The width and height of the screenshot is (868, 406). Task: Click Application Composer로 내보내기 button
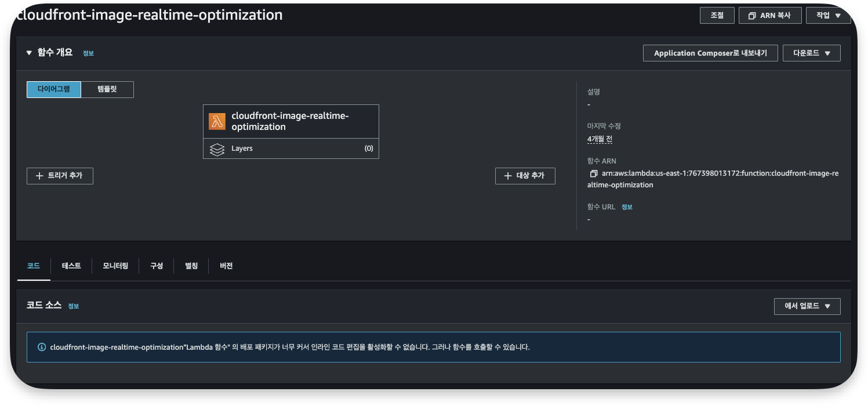[710, 53]
